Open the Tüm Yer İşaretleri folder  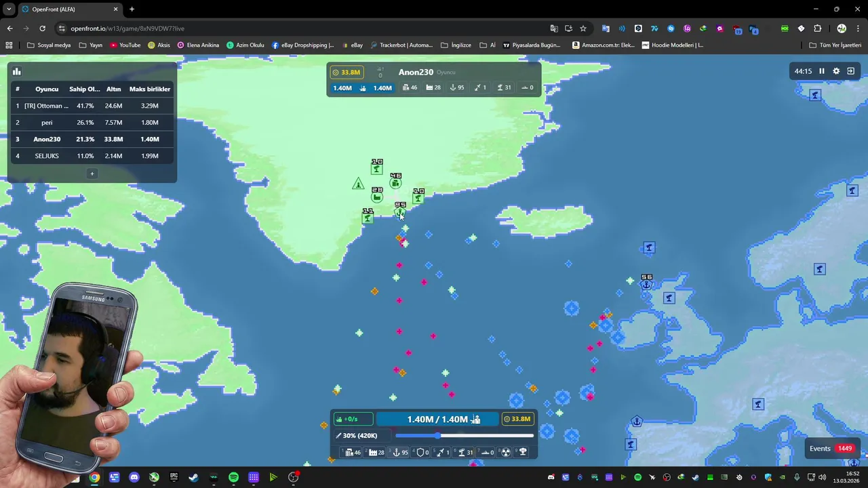[835, 45]
